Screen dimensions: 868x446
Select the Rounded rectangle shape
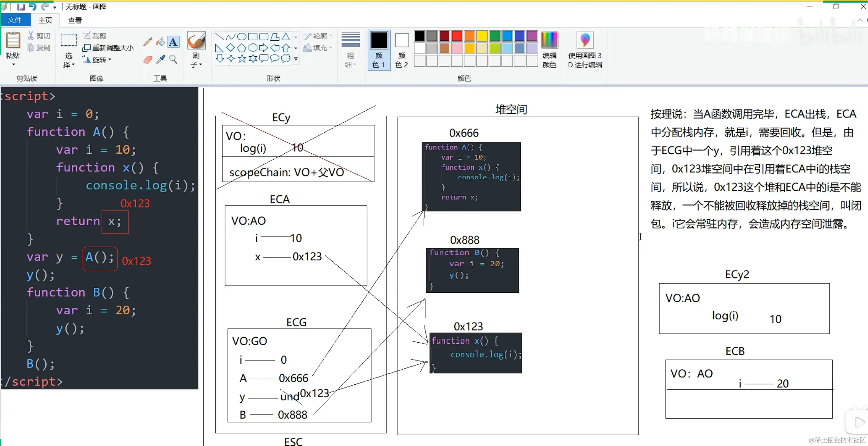264,36
